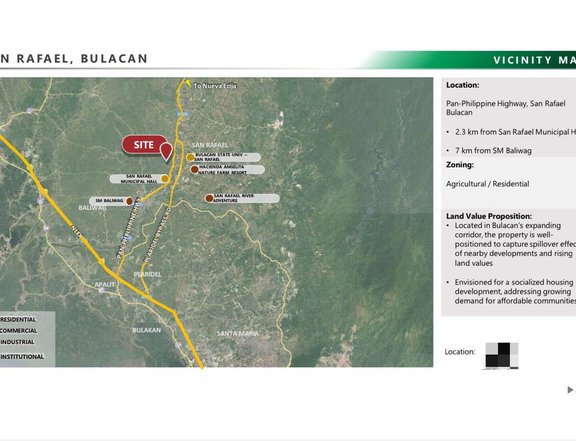Click the 'To Nueva Ecija' map label
The width and height of the screenshot is (576, 441).
pos(215,86)
